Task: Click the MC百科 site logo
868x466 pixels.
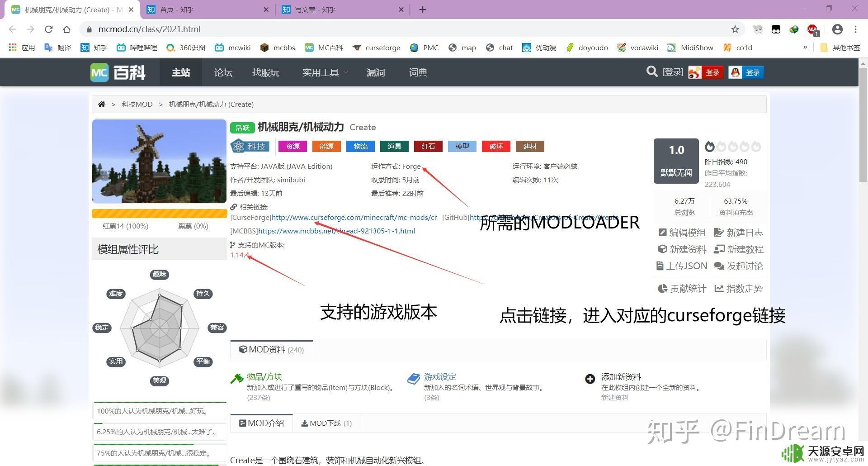Action: (x=118, y=72)
